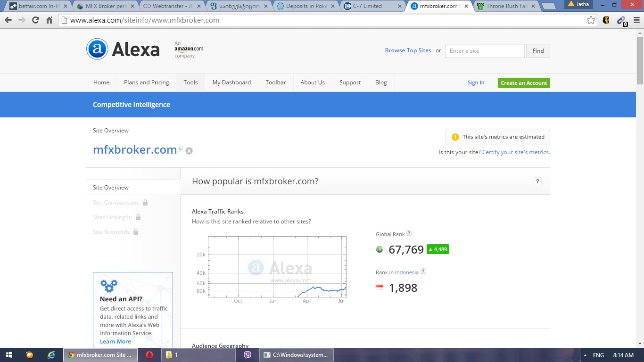Click Browse Top Sites link
This screenshot has height=362, width=644.
pos(408,50)
